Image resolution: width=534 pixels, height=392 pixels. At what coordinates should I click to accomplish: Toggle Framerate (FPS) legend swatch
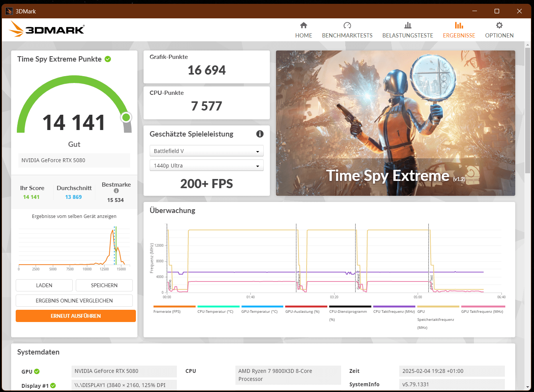174,306
